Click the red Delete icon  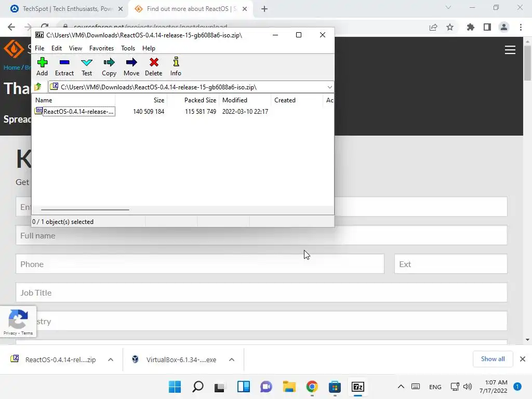tap(153, 66)
